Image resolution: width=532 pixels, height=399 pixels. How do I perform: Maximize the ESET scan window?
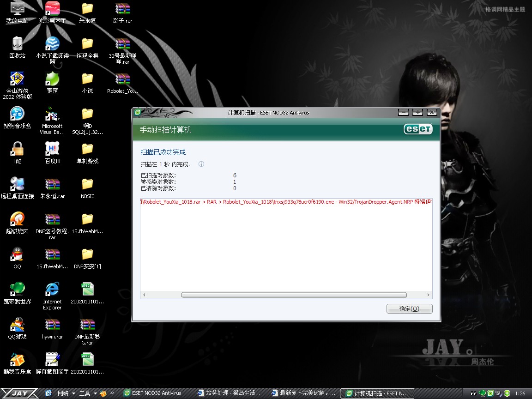pyautogui.click(x=417, y=112)
